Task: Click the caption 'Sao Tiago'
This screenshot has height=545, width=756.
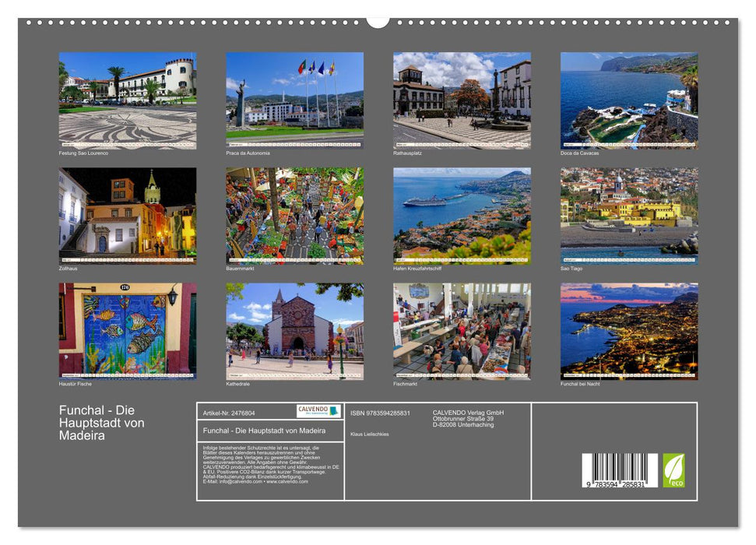Action: pos(571,269)
